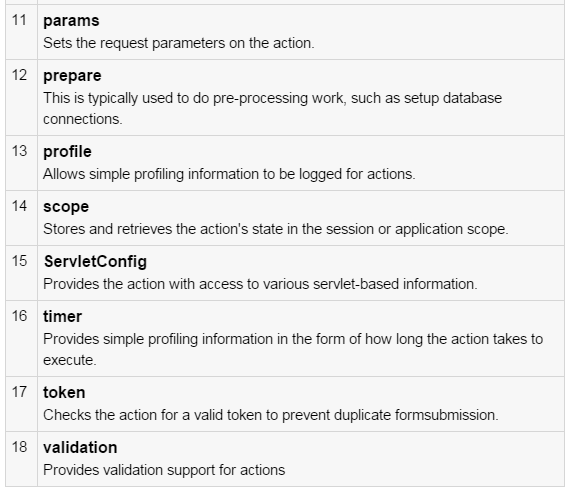
Task: Select row number 18 cell
Action: (x=21, y=459)
